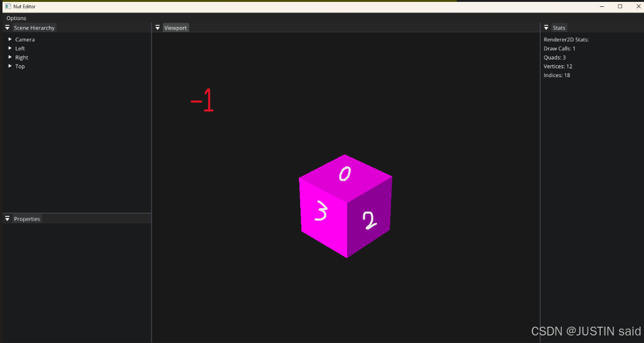Close the Nut Editor window
Image resolution: width=644 pixels, height=343 pixels.
pos(638,6)
